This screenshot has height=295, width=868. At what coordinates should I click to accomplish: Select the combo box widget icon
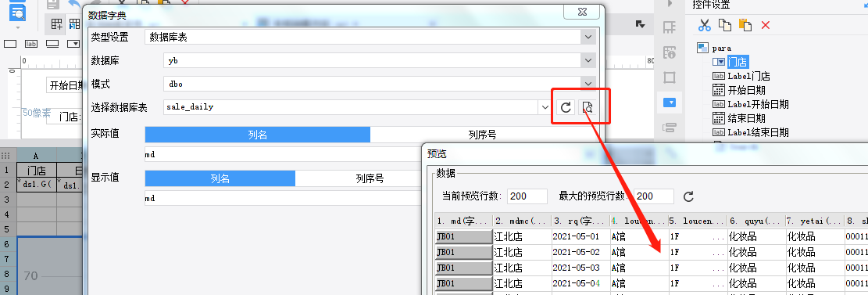(x=73, y=43)
